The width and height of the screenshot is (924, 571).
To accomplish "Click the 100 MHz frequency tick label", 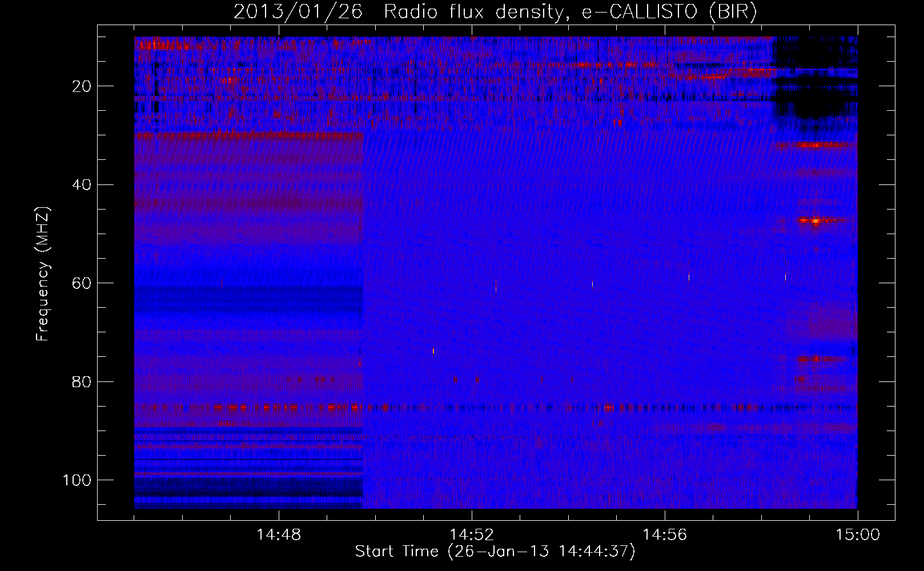I will (77, 480).
